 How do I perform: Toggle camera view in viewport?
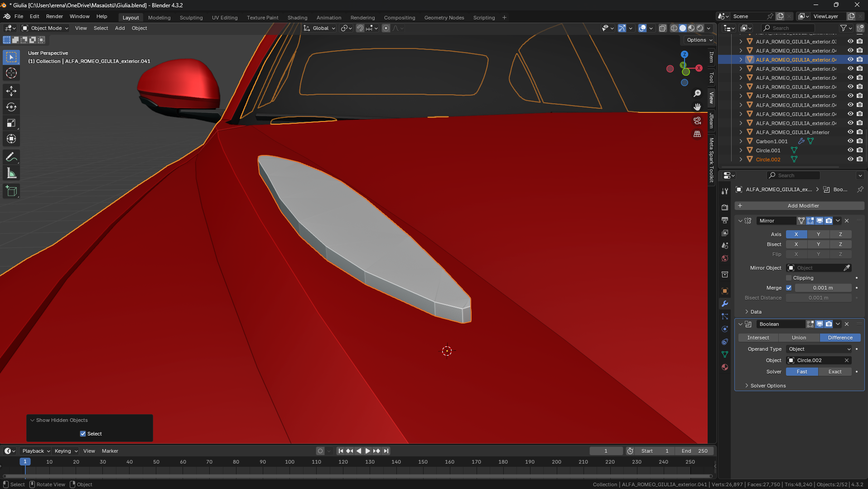pyautogui.click(x=697, y=121)
